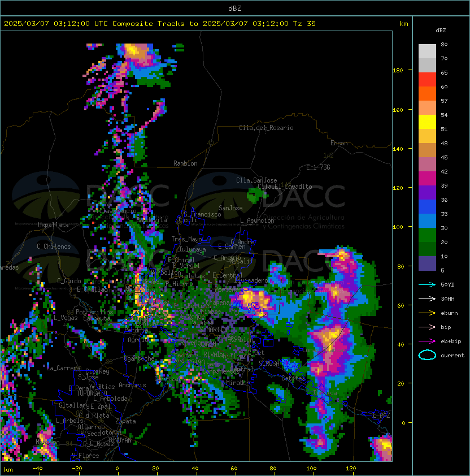
Task: Click the 'Agrelo' map label
Action: pyautogui.click(x=138, y=340)
